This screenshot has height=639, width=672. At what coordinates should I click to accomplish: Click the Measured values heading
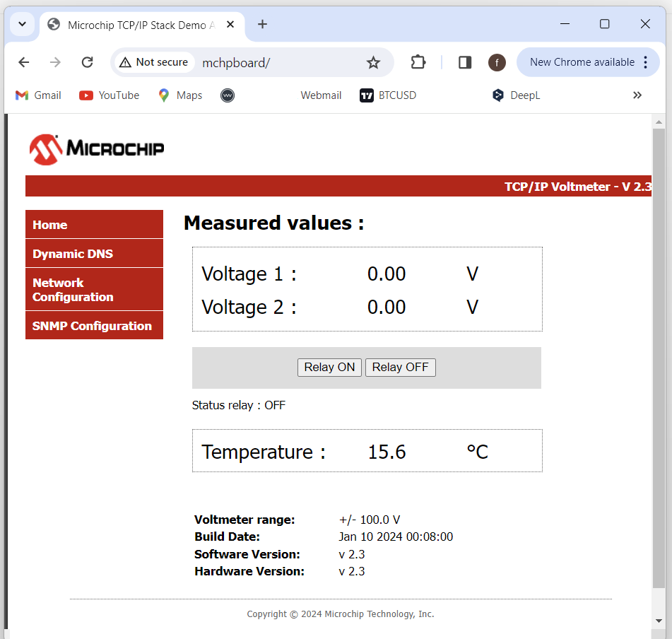pos(274,223)
